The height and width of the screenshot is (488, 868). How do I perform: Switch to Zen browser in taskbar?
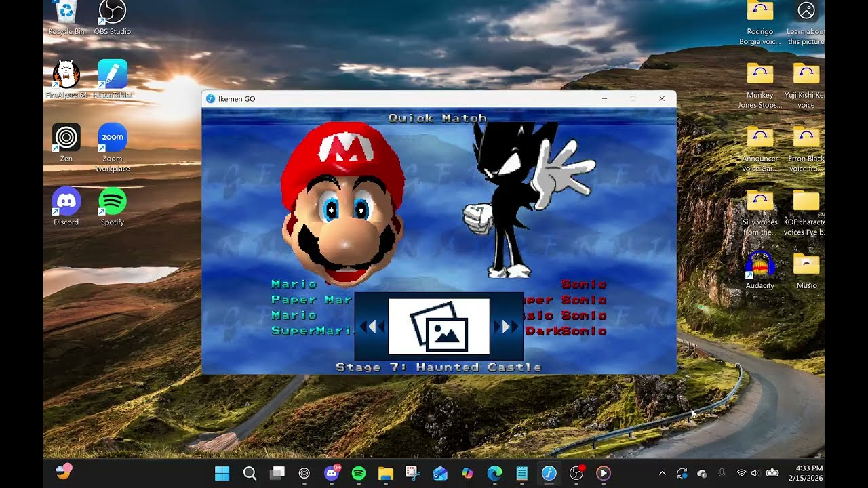[304, 473]
